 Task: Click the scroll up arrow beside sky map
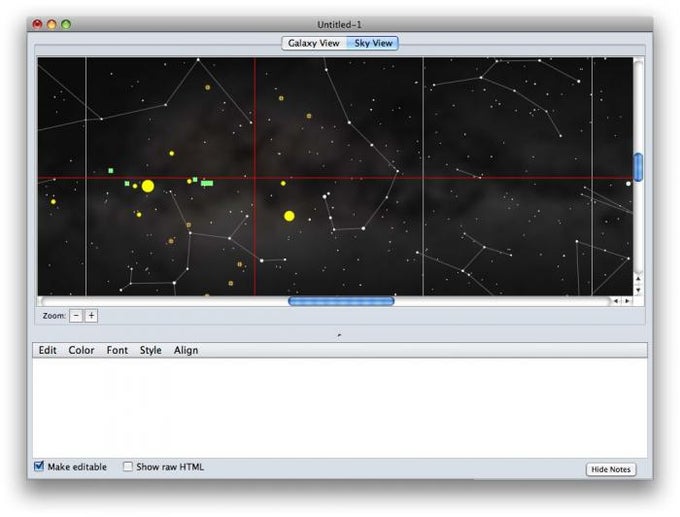[638, 279]
